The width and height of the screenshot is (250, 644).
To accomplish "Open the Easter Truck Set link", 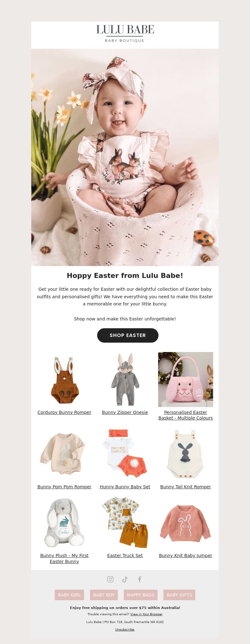I will (125, 556).
